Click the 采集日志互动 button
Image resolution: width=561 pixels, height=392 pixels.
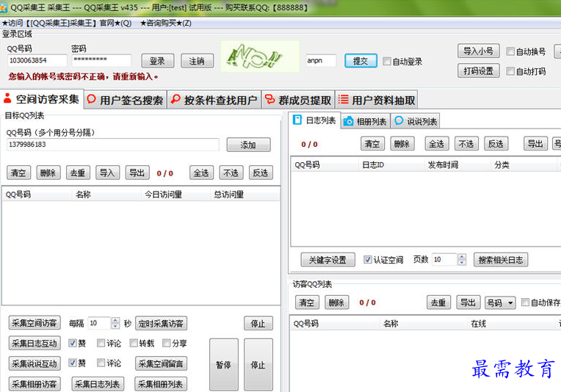point(35,344)
